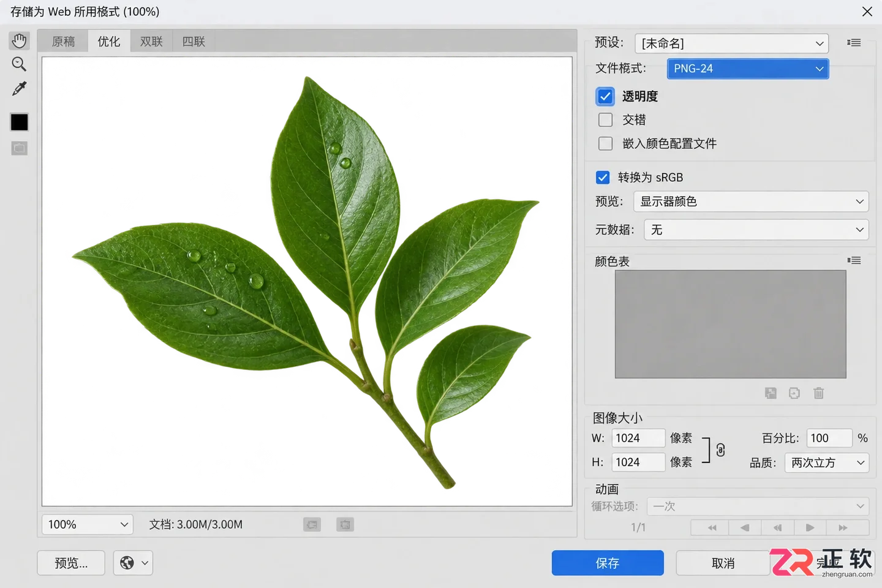Expand the browser selection arrow beside globe
882x588 pixels.
coord(145,563)
